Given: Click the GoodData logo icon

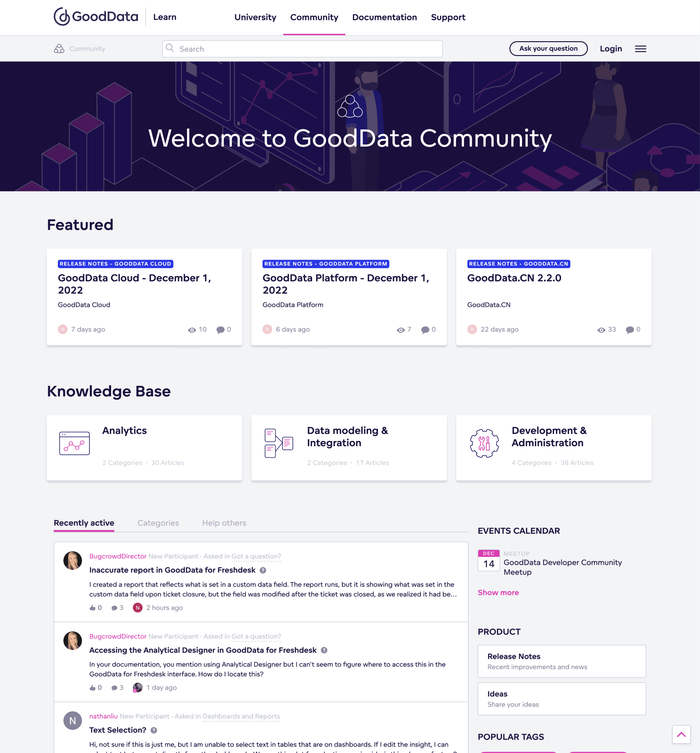Looking at the screenshot, I should pos(62,17).
